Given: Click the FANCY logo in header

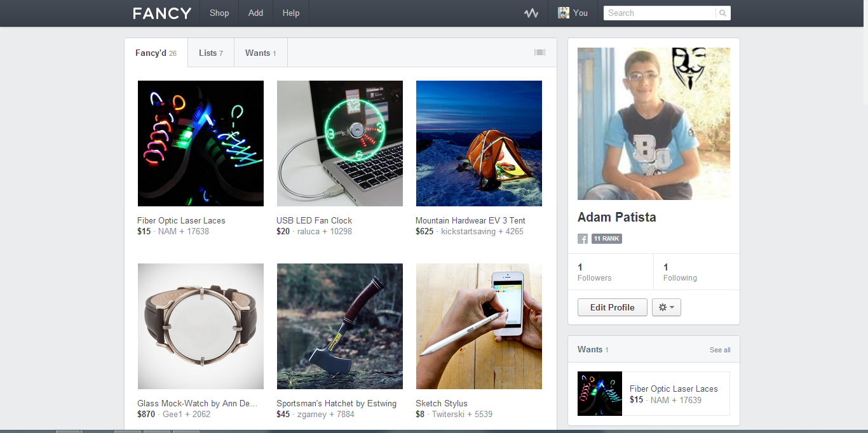Looking at the screenshot, I should [x=162, y=13].
